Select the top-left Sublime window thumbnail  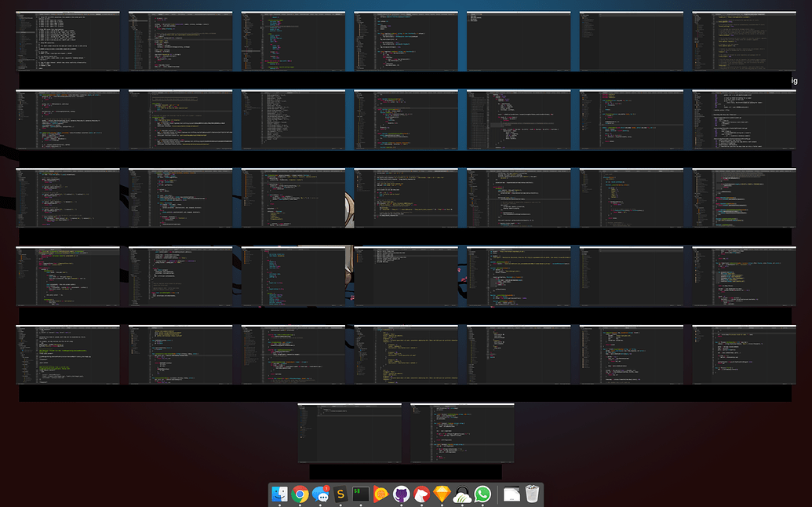click(x=67, y=42)
